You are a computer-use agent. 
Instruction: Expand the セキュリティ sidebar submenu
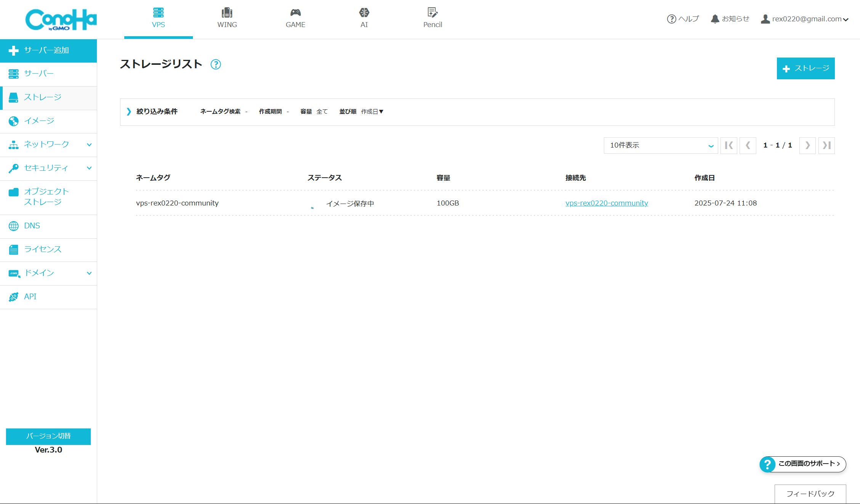pos(47,168)
